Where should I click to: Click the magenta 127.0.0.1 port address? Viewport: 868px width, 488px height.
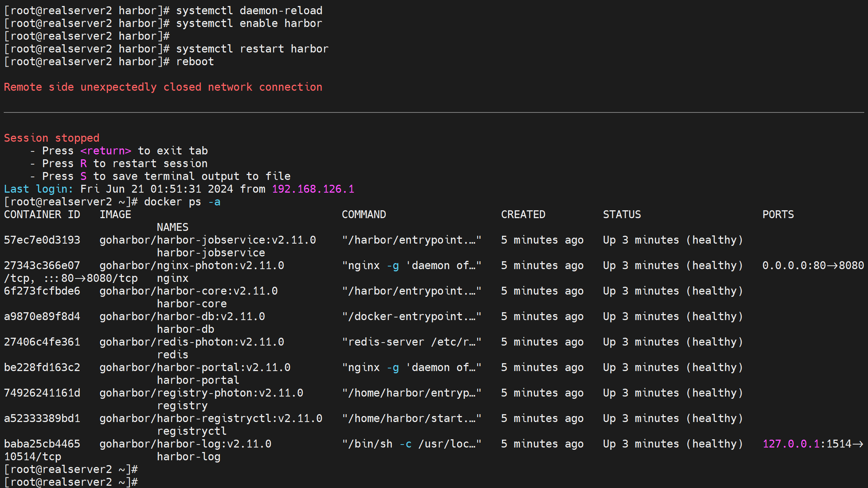791,444
